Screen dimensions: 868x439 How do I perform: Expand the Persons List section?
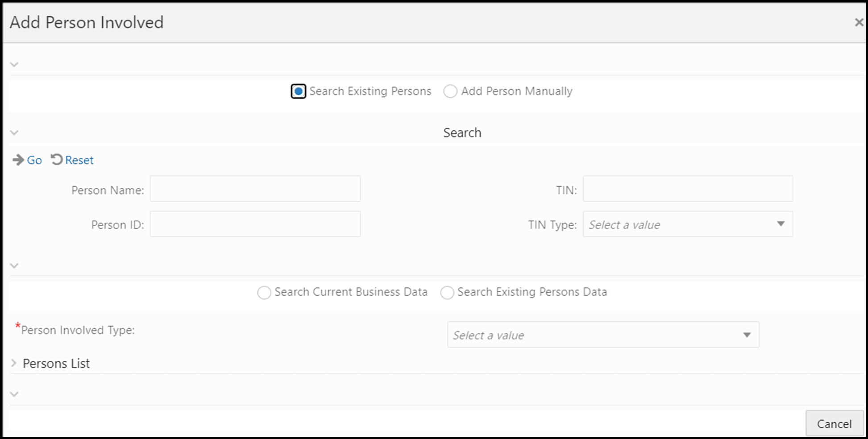[14, 363]
